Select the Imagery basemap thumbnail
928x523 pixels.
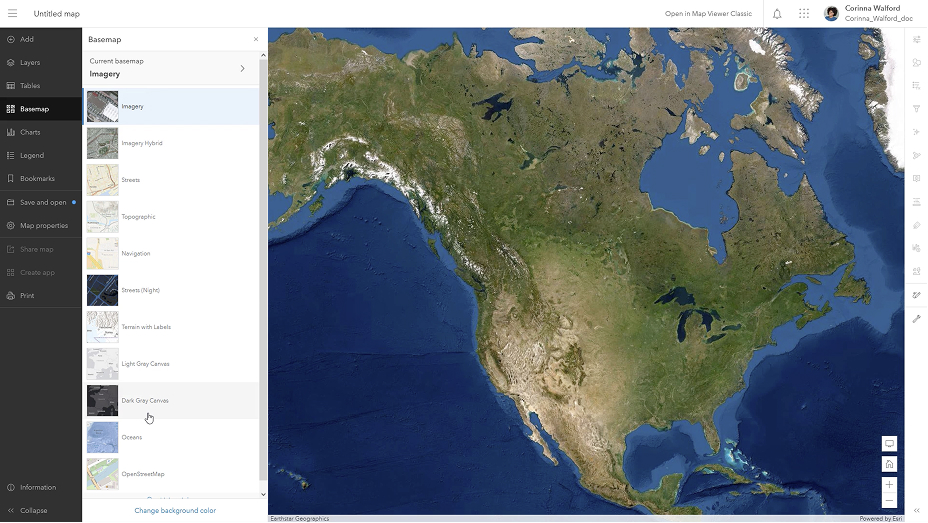click(x=102, y=106)
